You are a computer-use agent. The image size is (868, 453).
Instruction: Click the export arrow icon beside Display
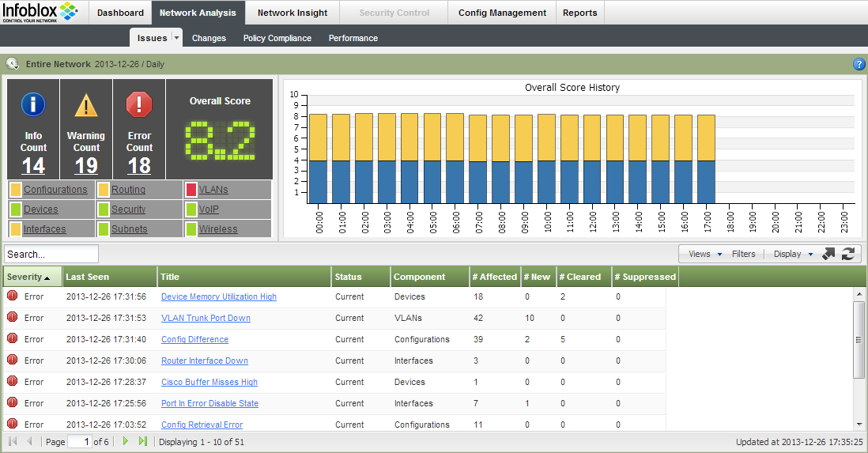[828, 254]
